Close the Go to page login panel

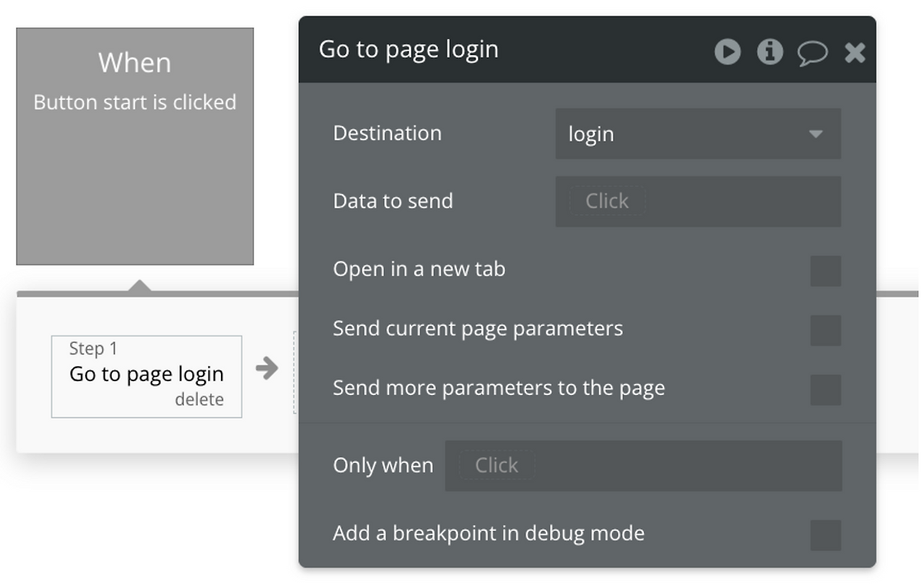(x=855, y=53)
